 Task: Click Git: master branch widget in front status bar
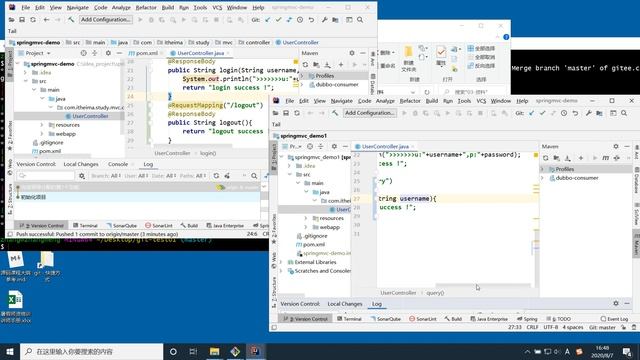click(x=602, y=327)
